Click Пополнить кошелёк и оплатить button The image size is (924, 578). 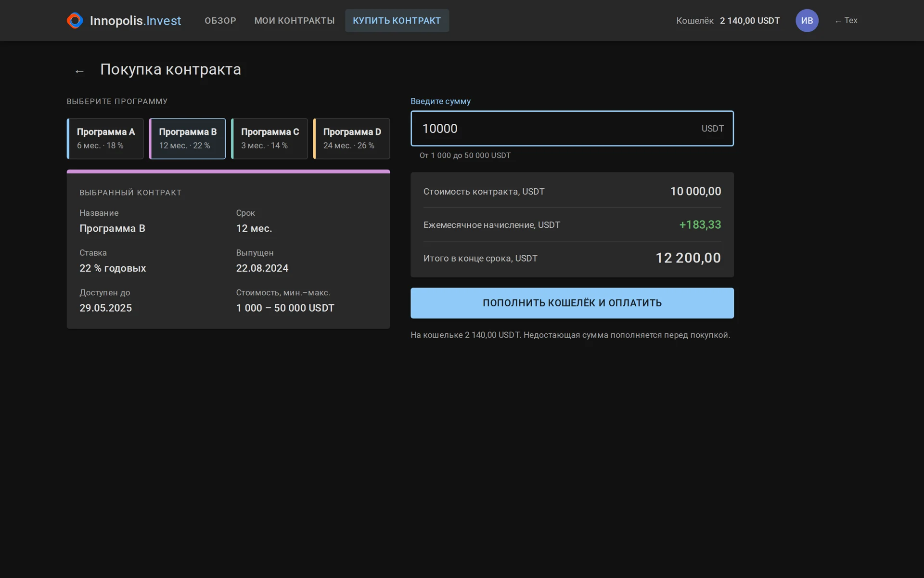(x=572, y=303)
